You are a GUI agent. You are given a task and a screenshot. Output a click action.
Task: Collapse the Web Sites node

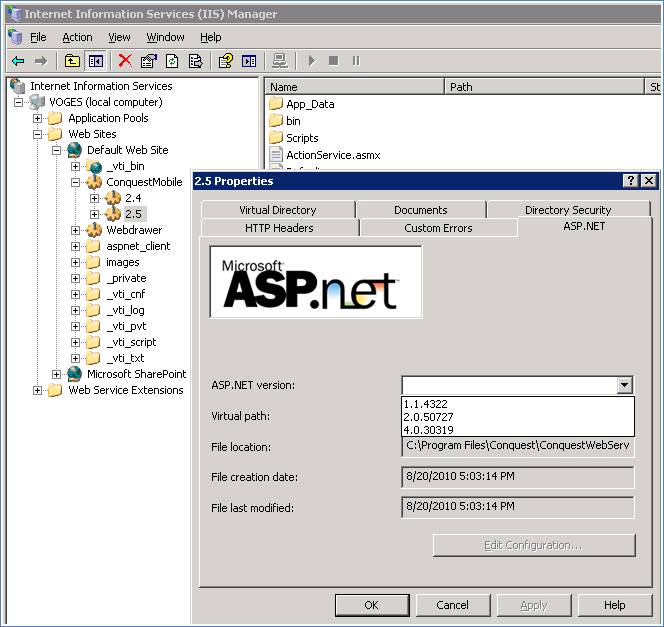[x=37, y=135]
